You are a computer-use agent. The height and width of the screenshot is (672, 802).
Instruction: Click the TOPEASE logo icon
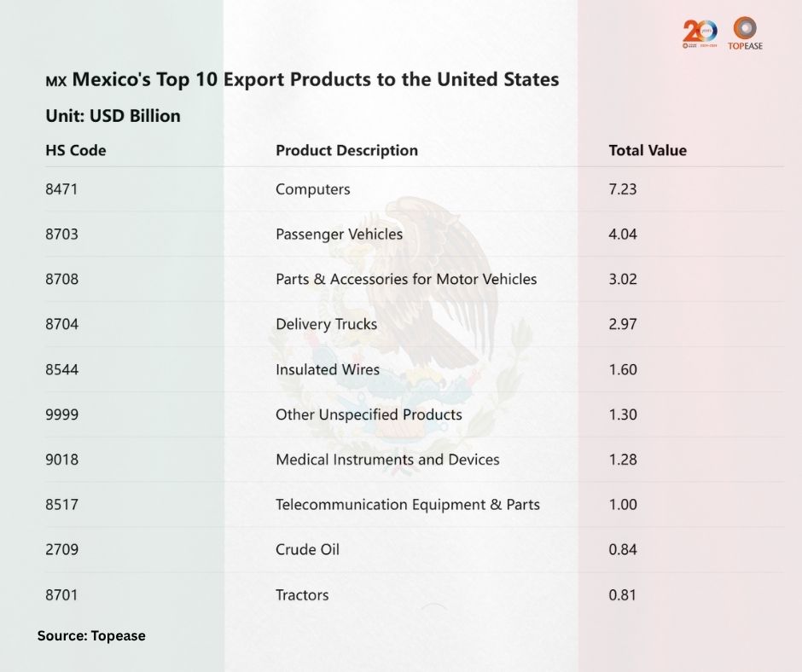click(745, 33)
